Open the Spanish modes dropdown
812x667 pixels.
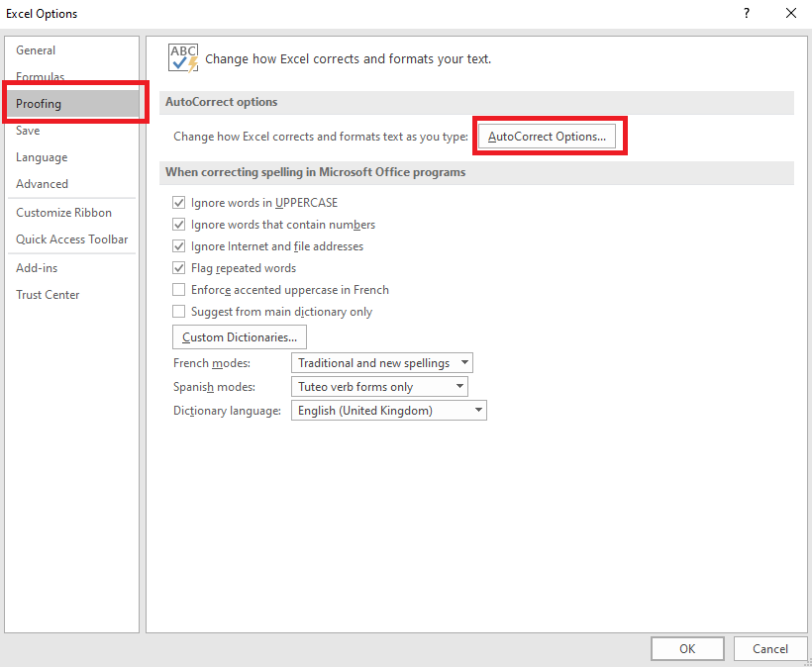click(x=379, y=387)
